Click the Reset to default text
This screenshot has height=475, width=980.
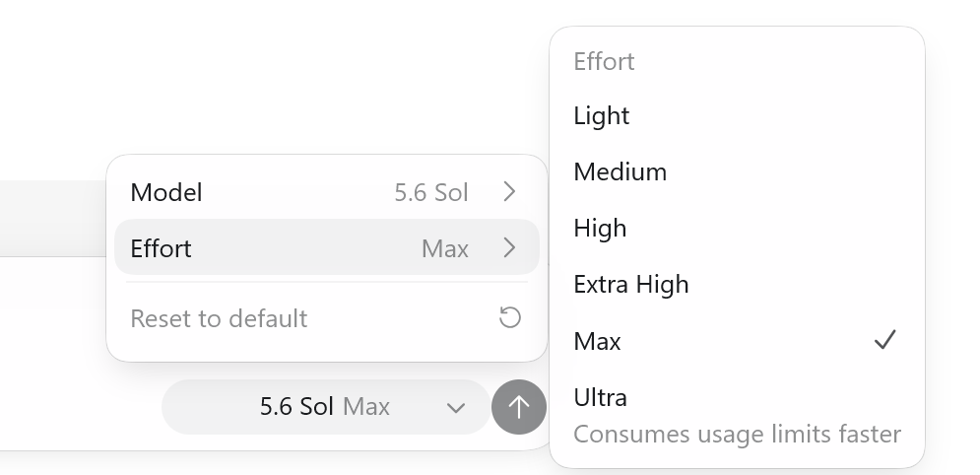pyautogui.click(x=219, y=318)
